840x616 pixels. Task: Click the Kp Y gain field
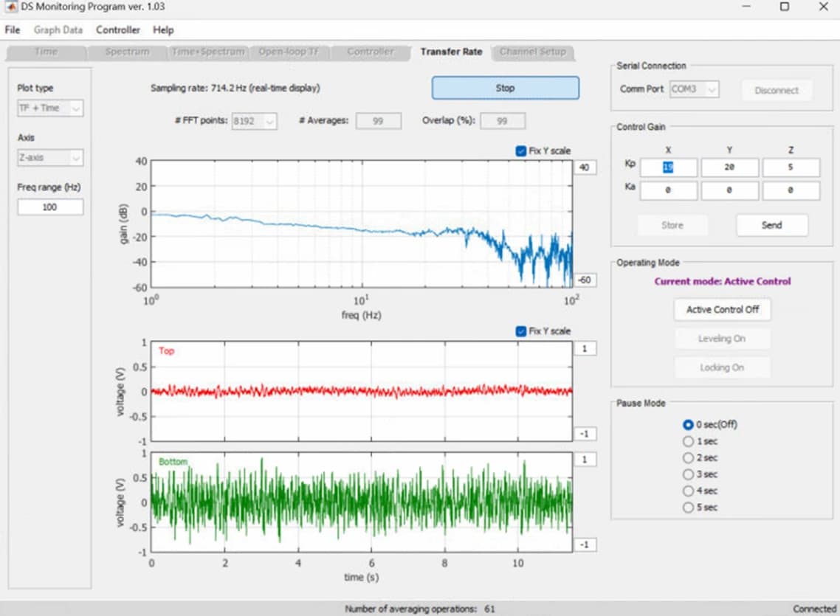tap(729, 167)
